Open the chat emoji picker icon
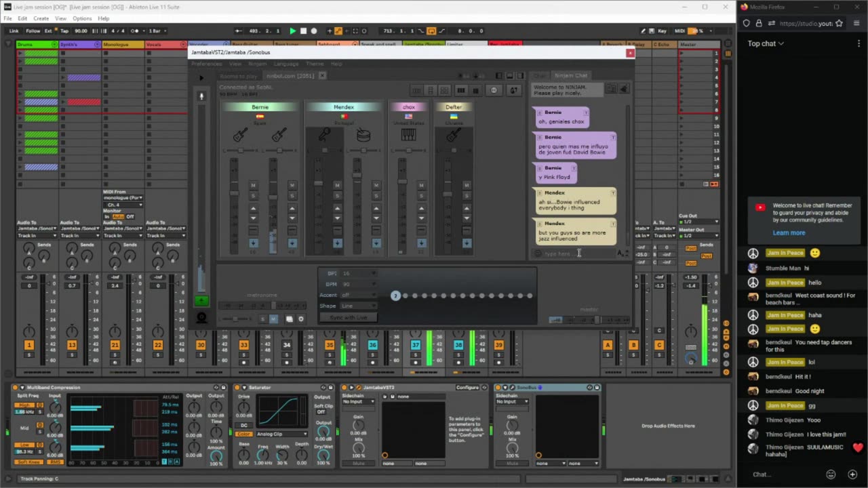Screen dimensions: 868x488 tap(538, 253)
